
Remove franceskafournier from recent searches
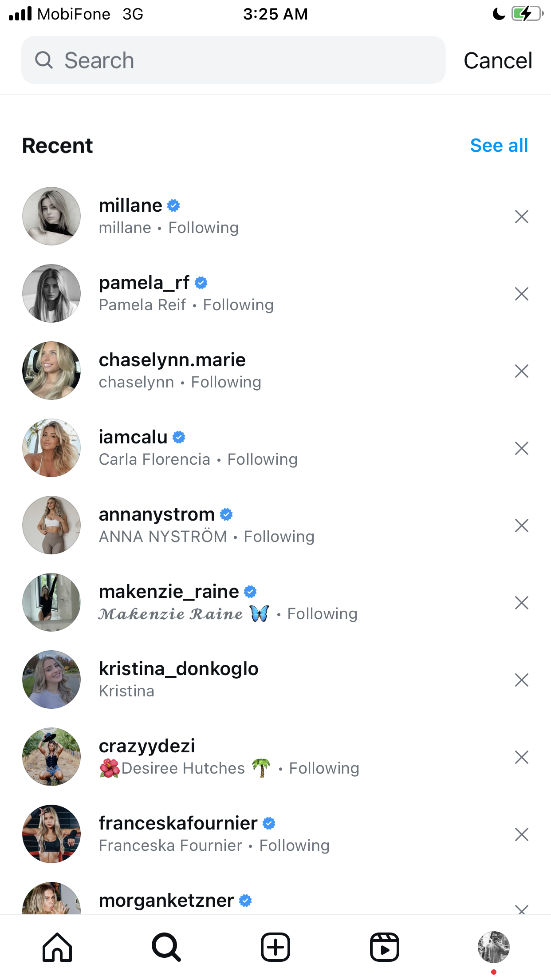[522, 834]
